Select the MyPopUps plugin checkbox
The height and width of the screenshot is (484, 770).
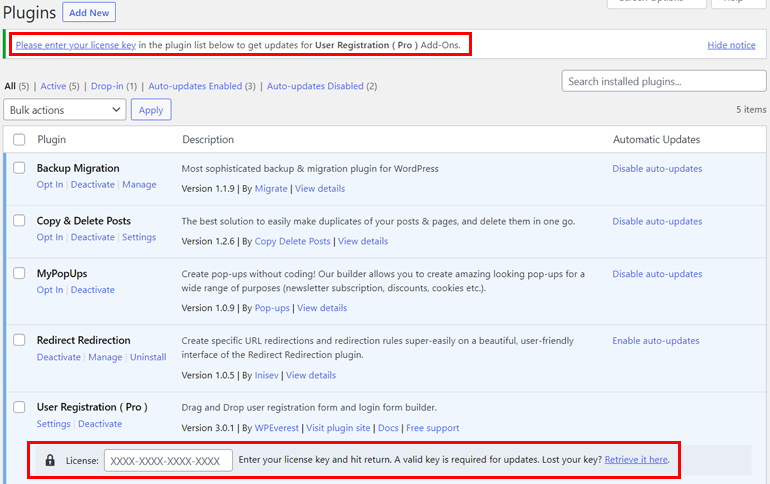pos(19,273)
